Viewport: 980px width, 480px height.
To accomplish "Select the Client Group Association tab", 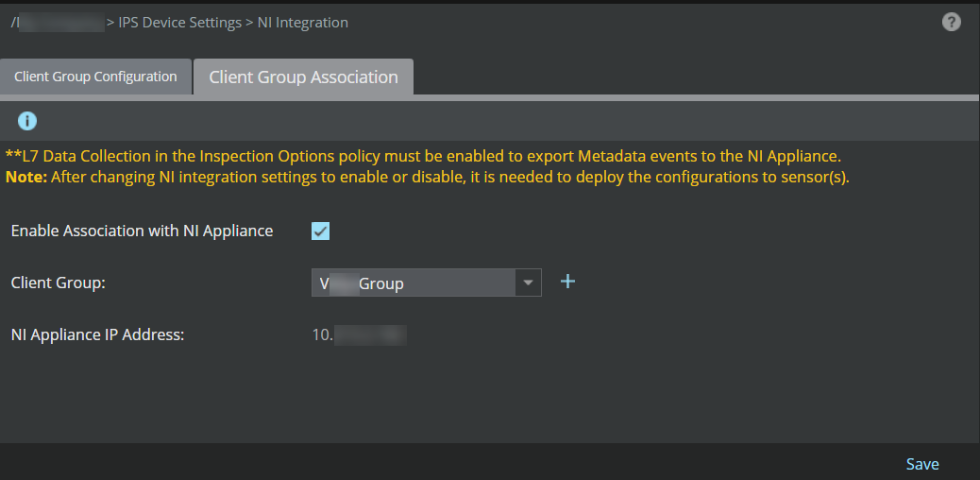I will [x=303, y=77].
